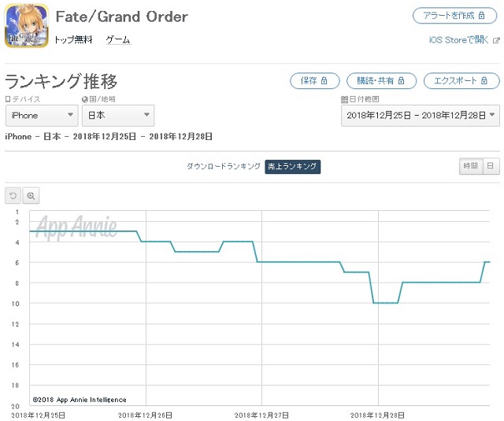504x421 pixels.
Task: Click the chart reset undo icon
Action: (13, 196)
